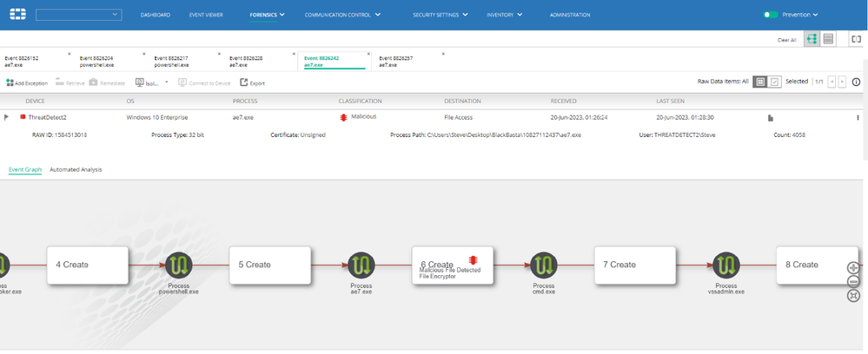Image resolution: width=868 pixels, height=354 pixels.
Task: Show all raw data items
Action: [760, 82]
